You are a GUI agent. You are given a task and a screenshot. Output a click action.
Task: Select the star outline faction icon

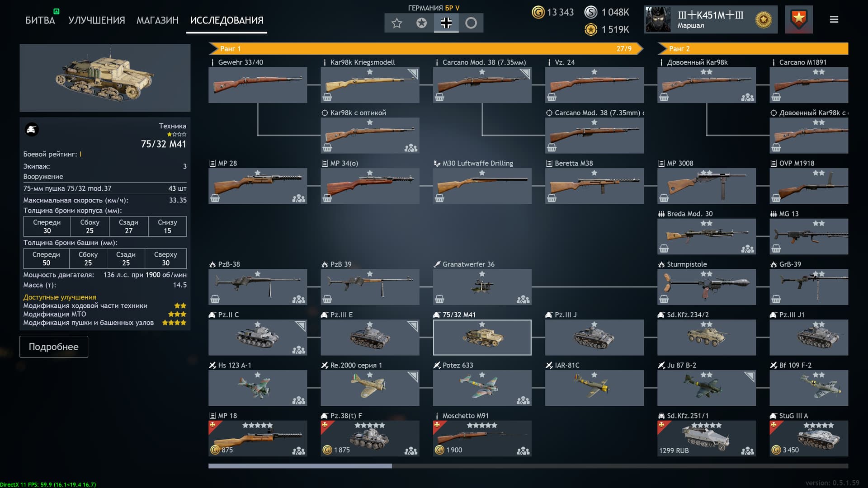[397, 23]
